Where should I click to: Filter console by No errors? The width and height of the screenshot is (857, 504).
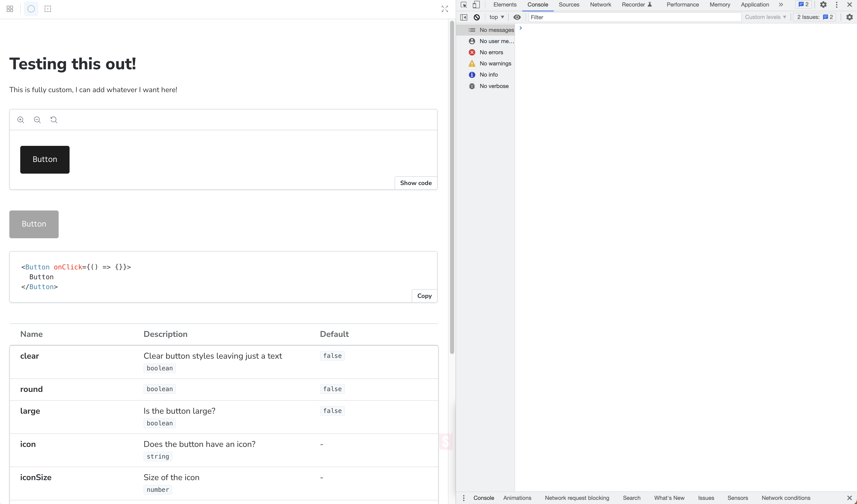(x=486, y=52)
